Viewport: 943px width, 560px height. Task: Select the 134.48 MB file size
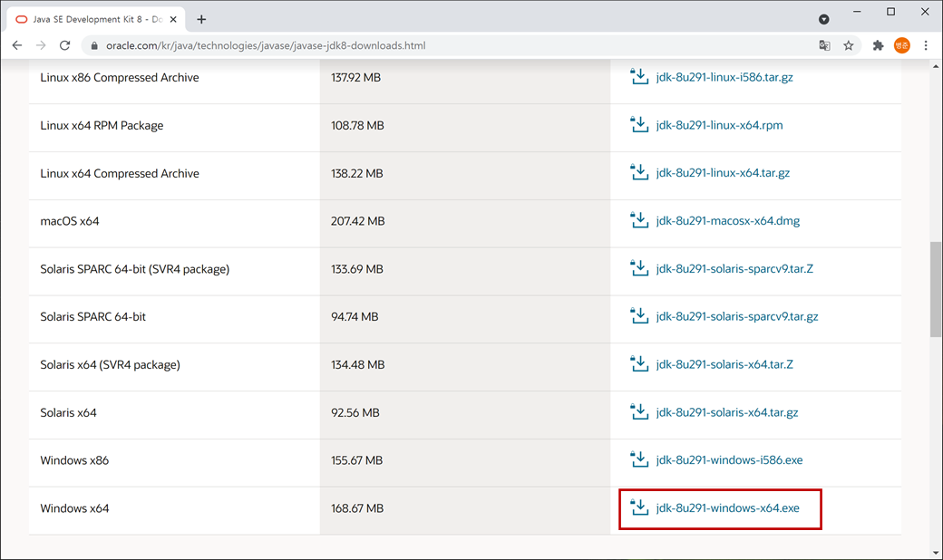coord(358,364)
